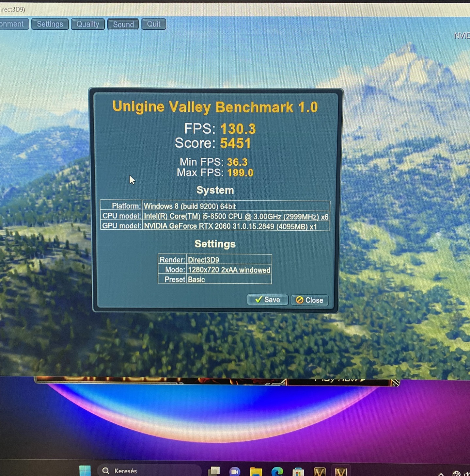Viewport: 470px width, 476px height.
Task: Switch to active Valley taskbar icon
Action: [x=341, y=472]
